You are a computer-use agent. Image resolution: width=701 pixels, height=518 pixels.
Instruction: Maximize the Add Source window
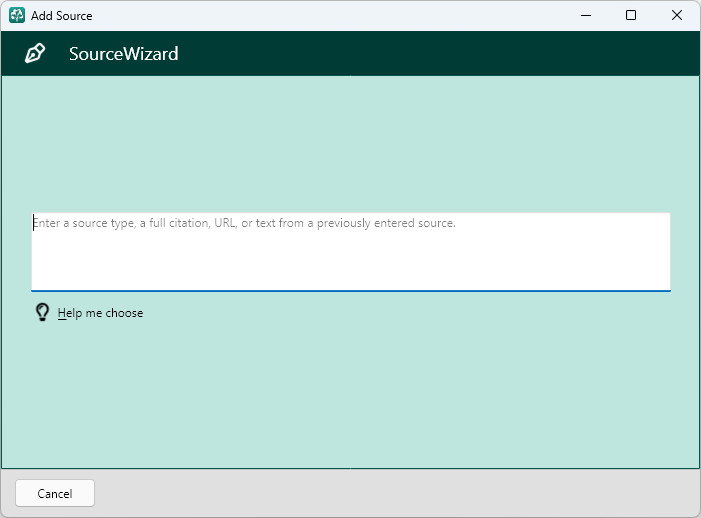coord(631,15)
